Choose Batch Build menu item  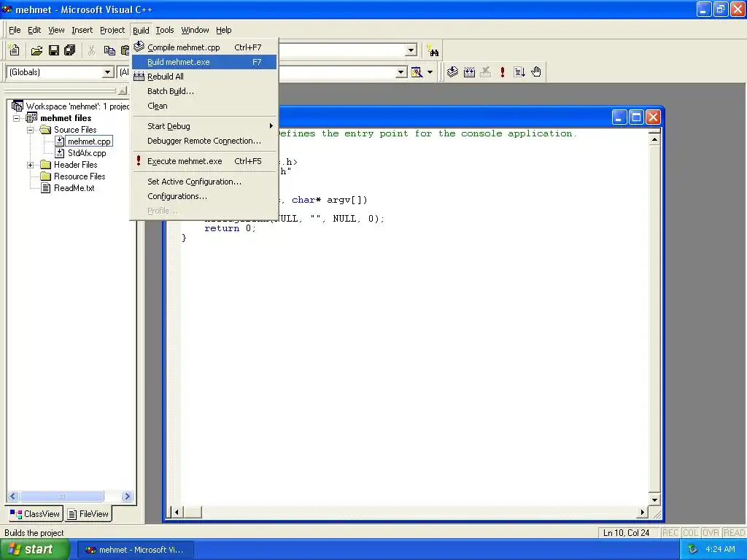[x=204, y=91]
